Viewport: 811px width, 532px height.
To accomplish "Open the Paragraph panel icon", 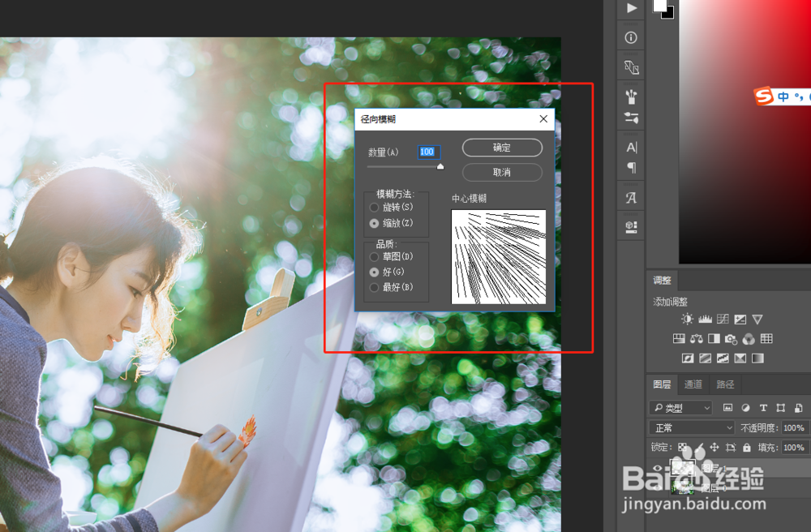I will click(x=631, y=168).
